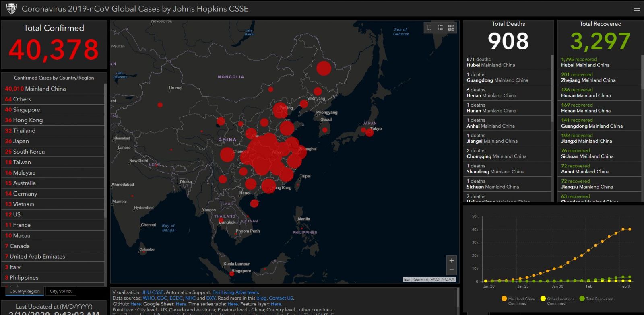644x315 pixels.
Task: Select 1 deaths Guangdong row
Action: tap(507, 77)
